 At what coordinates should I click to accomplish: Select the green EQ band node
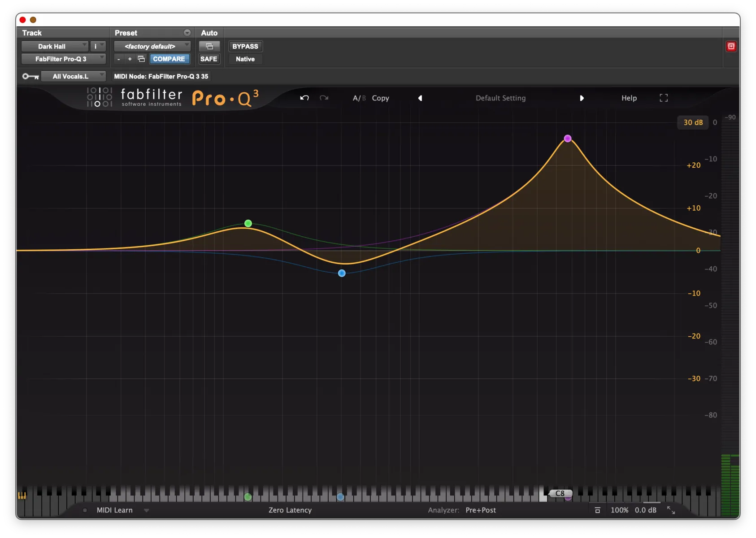click(248, 223)
